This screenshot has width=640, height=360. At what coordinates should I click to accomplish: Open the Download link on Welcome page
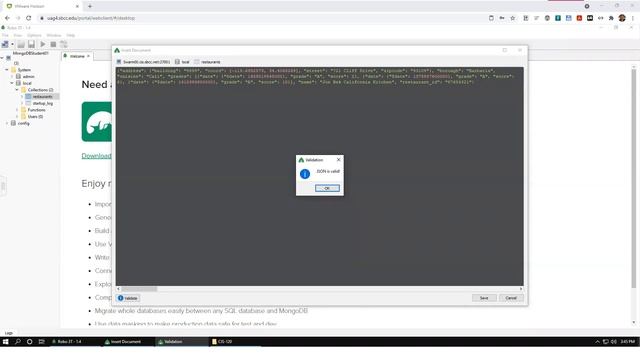point(96,156)
